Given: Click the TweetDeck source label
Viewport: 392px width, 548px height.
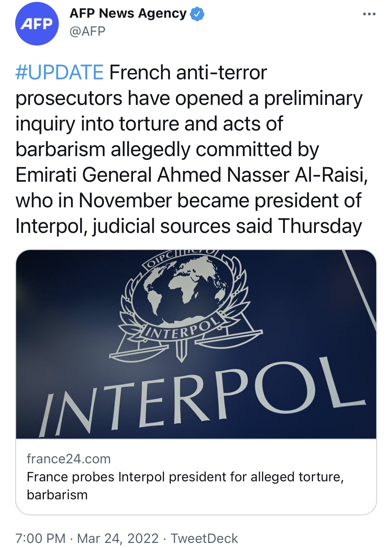Looking at the screenshot, I should 204,538.
